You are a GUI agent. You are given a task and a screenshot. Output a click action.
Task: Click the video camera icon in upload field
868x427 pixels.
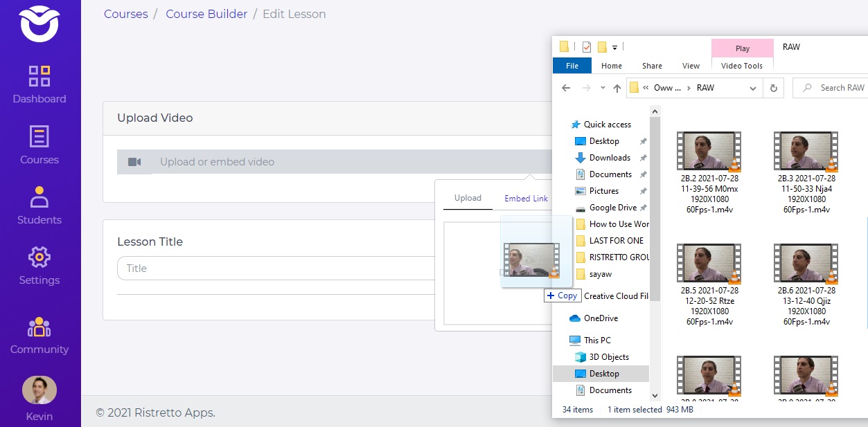134,162
